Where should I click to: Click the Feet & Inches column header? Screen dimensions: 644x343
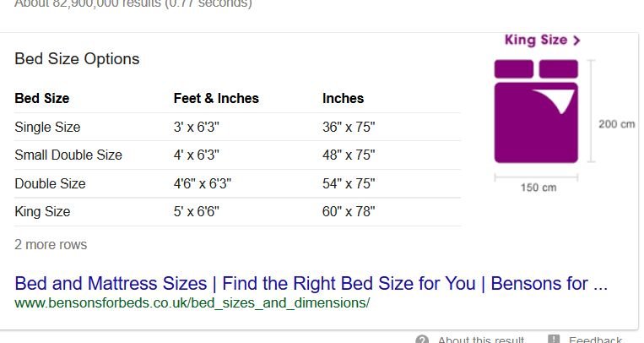(216, 98)
